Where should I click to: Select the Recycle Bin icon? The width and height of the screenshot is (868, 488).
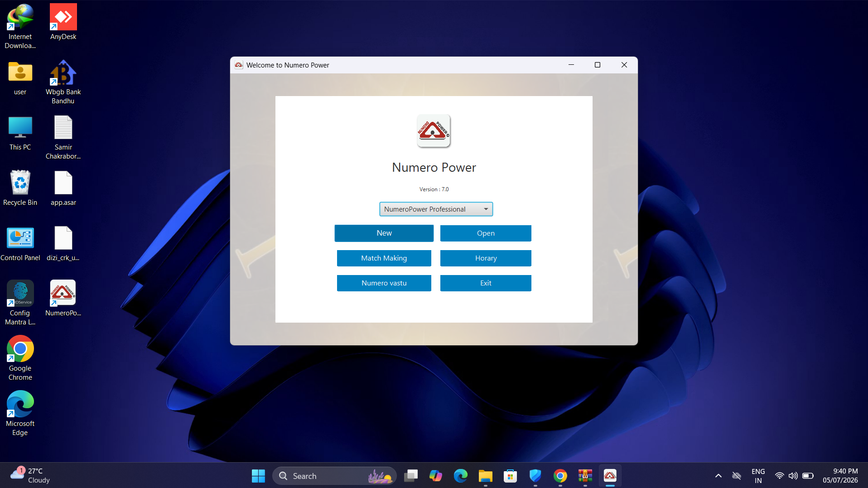click(20, 188)
